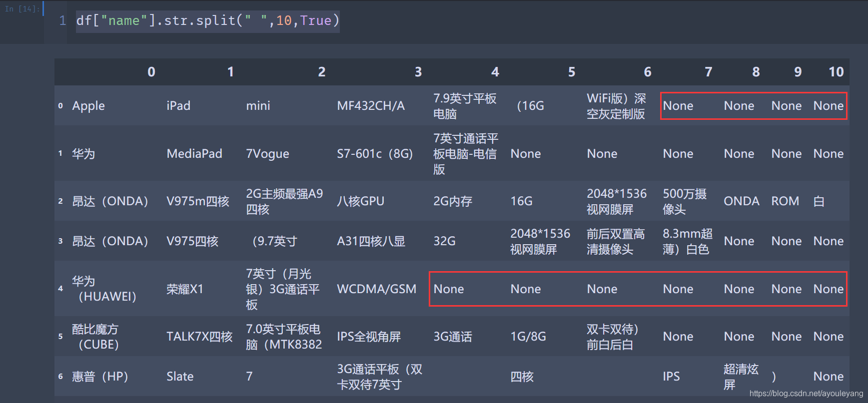The image size is (868, 403).
Task: Click column header 1
Action: coord(230,72)
